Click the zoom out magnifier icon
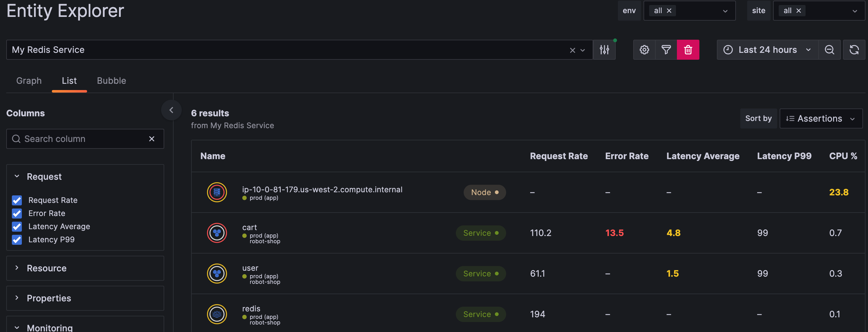The height and width of the screenshot is (332, 868). [830, 50]
